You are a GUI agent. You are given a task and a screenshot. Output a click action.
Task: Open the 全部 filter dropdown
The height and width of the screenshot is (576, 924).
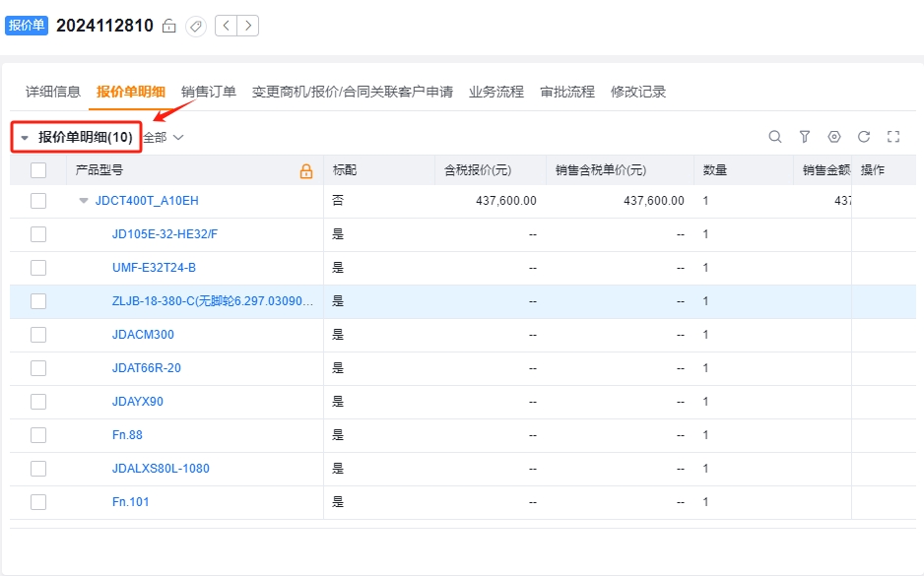[x=164, y=137]
